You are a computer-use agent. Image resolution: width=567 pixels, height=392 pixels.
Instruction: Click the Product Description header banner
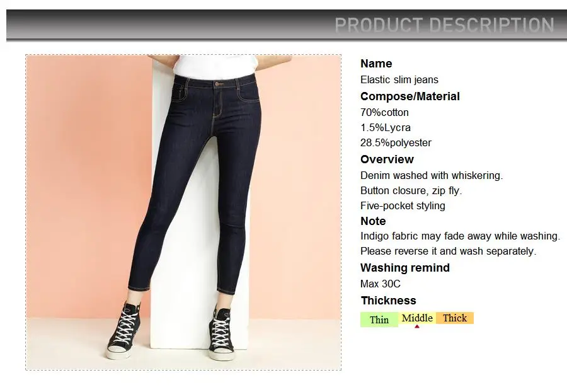[285, 25]
